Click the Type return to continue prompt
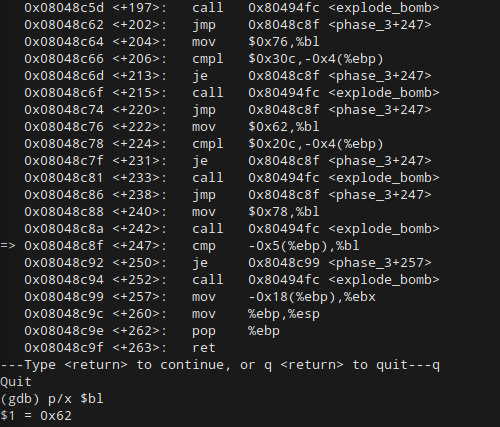Viewport: 500px width, 427px height. point(220,365)
